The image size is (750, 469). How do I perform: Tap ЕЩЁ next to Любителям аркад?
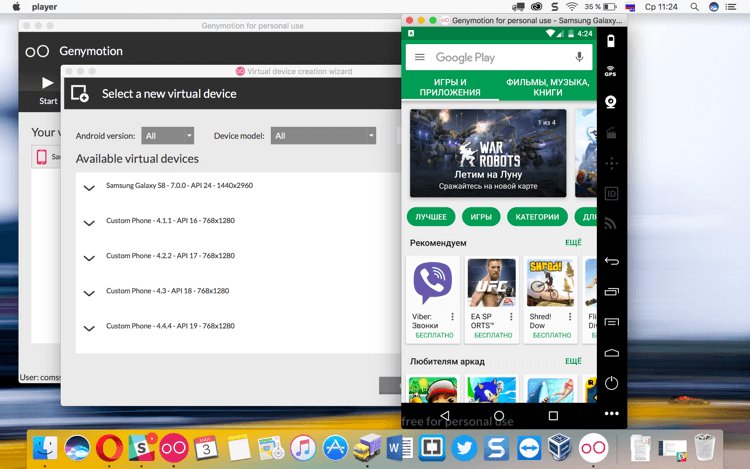(x=573, y=361)
